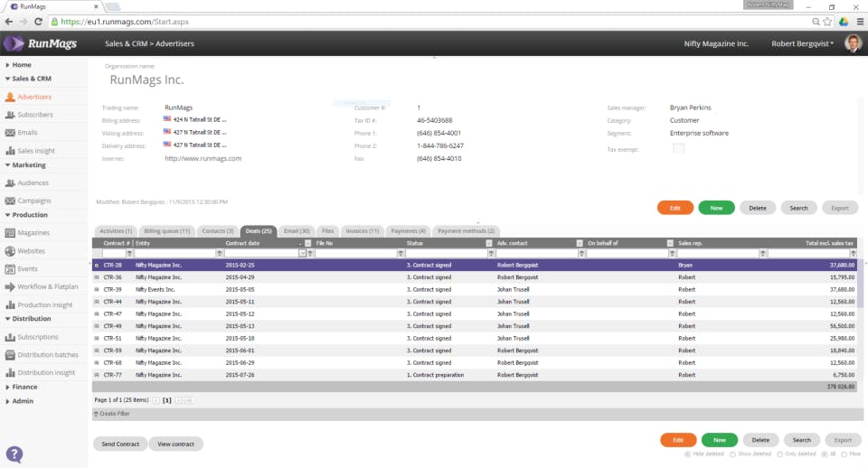
Task: Select the Show deleted radio button
Action: [x=732, y=454]
